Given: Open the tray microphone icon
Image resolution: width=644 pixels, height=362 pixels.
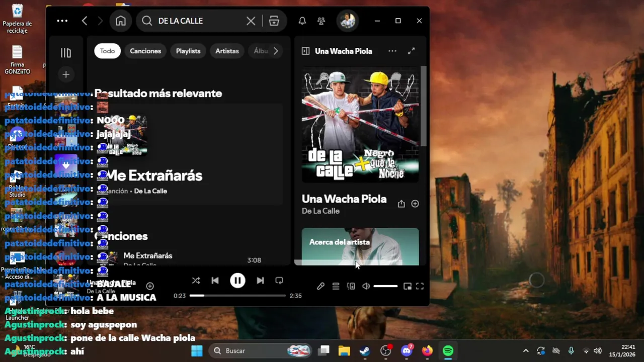Looking at the screenshot, I should tap(571, 351).
